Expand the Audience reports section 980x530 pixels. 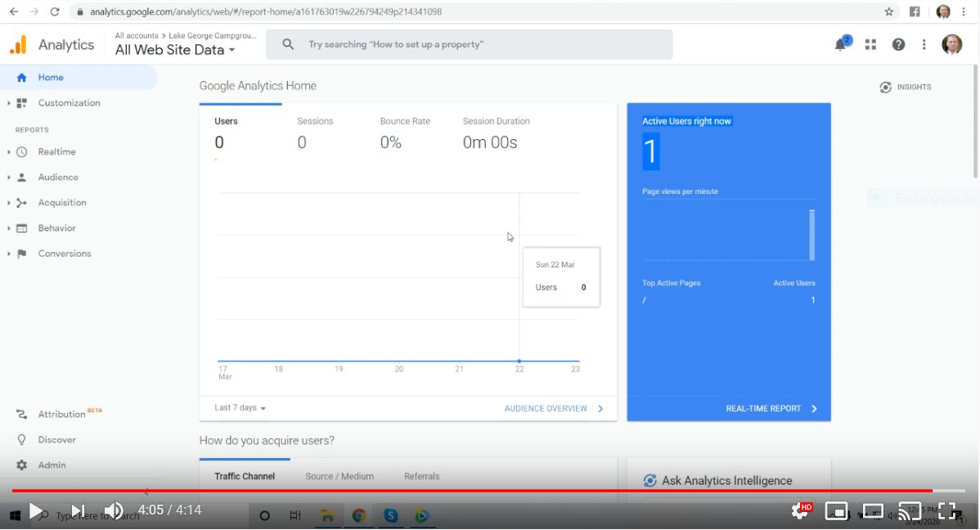(x=8, y=177)
